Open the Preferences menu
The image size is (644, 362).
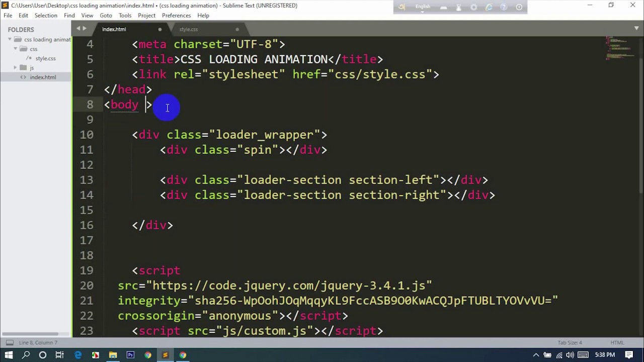[176, 16]
